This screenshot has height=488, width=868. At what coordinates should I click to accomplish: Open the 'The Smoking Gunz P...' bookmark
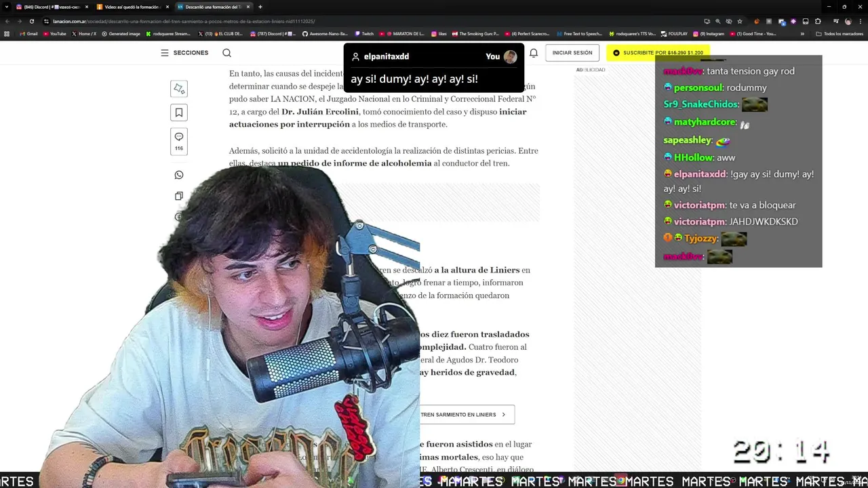click(x=475, y=33)
